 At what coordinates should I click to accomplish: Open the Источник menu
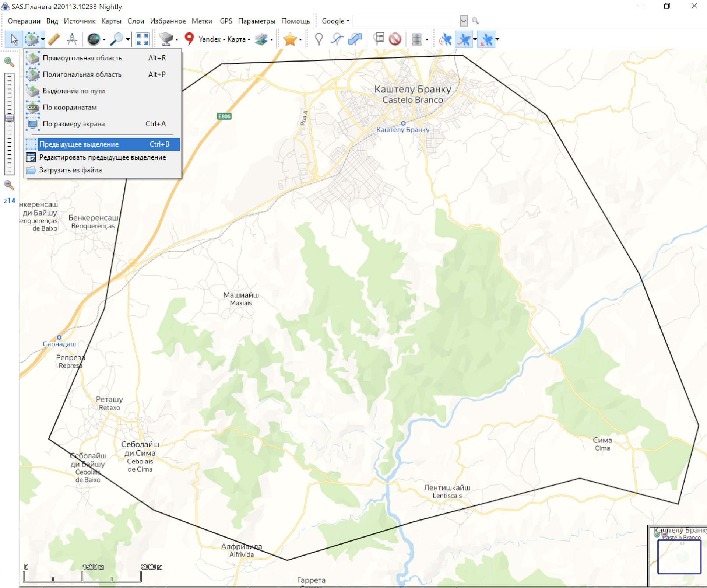point(80,21)
